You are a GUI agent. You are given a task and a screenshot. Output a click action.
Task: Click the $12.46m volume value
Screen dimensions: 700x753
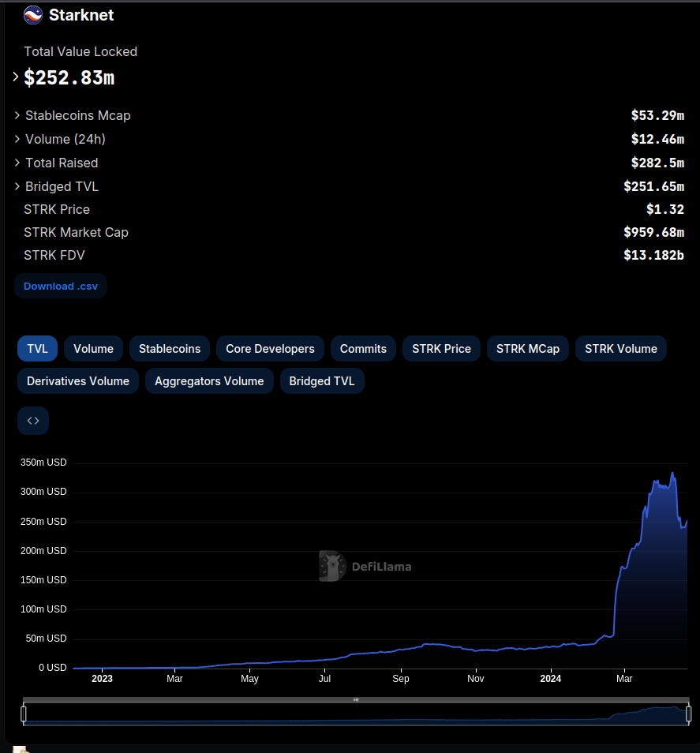(x=657, y=139)
